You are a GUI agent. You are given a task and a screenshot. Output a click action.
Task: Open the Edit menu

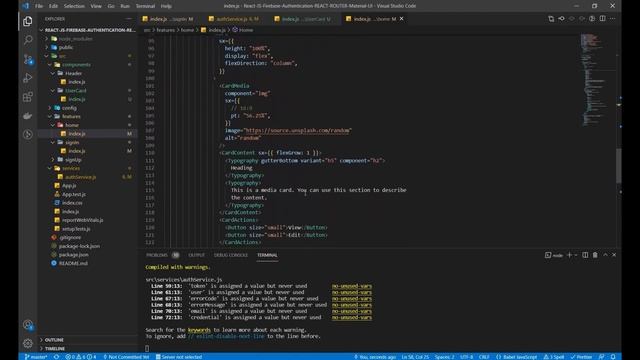[53, 6]
